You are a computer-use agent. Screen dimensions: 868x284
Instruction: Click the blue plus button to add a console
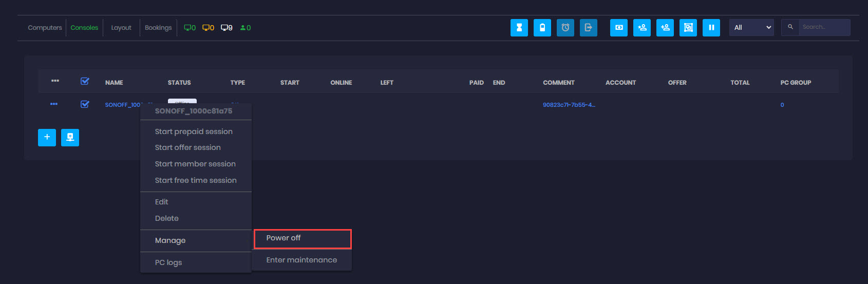(47, 137)
